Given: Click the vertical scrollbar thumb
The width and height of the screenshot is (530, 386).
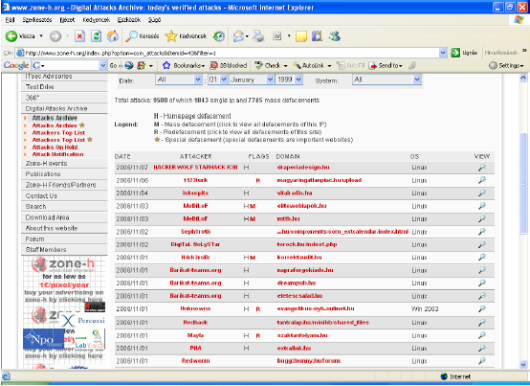Looking at the screenshot, I should (x=523, y=183).
